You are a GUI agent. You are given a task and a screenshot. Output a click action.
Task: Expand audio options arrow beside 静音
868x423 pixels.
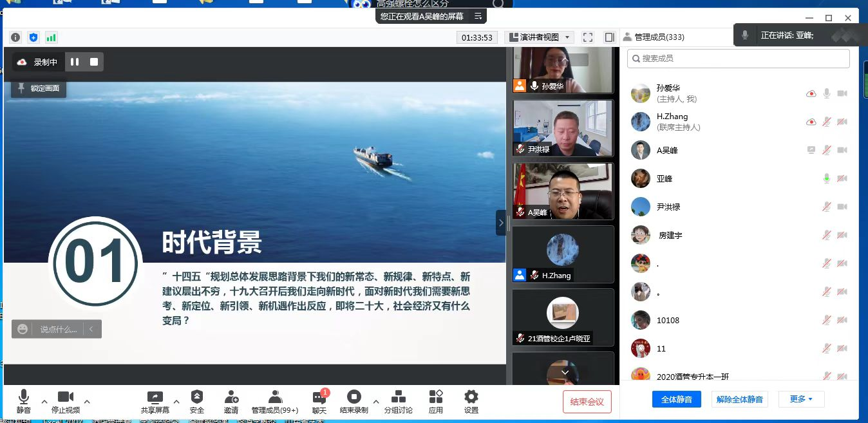[44, 402]
